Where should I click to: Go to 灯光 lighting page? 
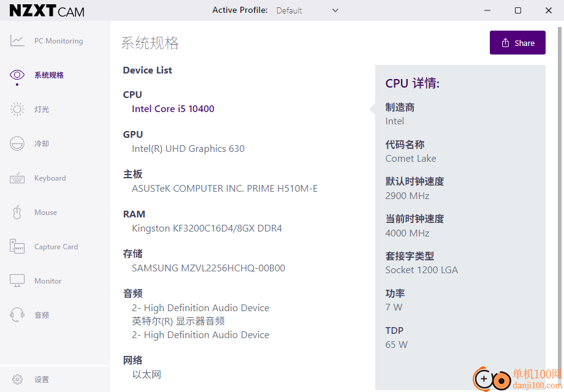click(42, 109)
